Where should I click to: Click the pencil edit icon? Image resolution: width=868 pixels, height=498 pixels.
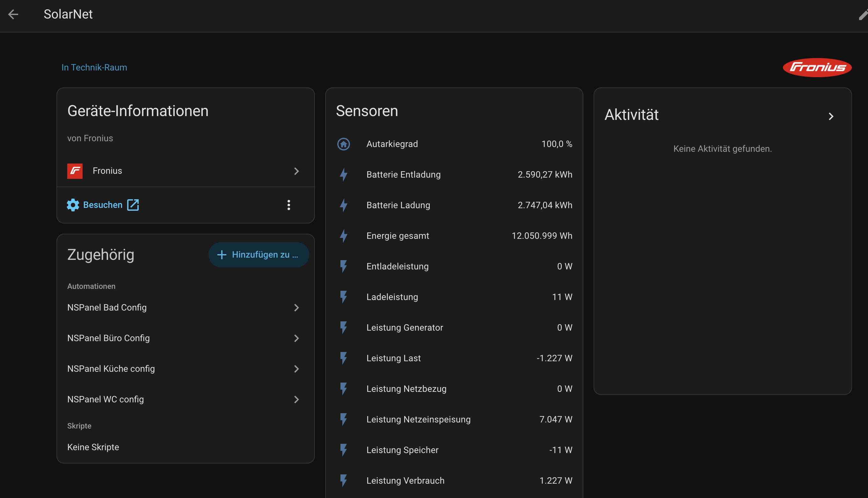[x=863, y=15]
